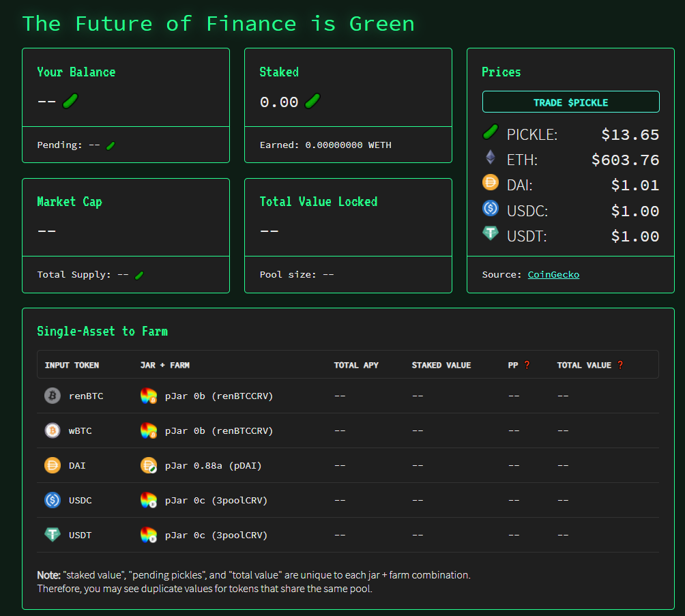The width and height of the screenshot is (685, 616).
Task: Click the USDT Tether icon in Prices
Action: [491, 233]
